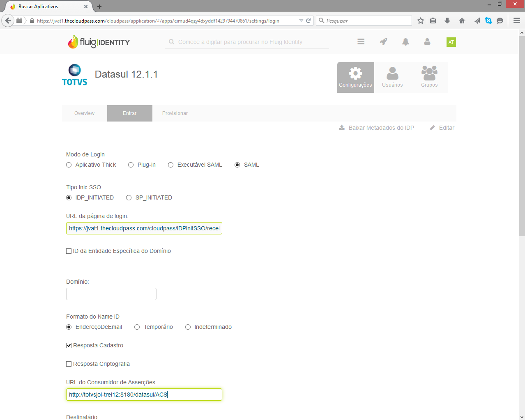525x420 pixels.
Task: Open the Usuários section
Action: coord(392,77)
